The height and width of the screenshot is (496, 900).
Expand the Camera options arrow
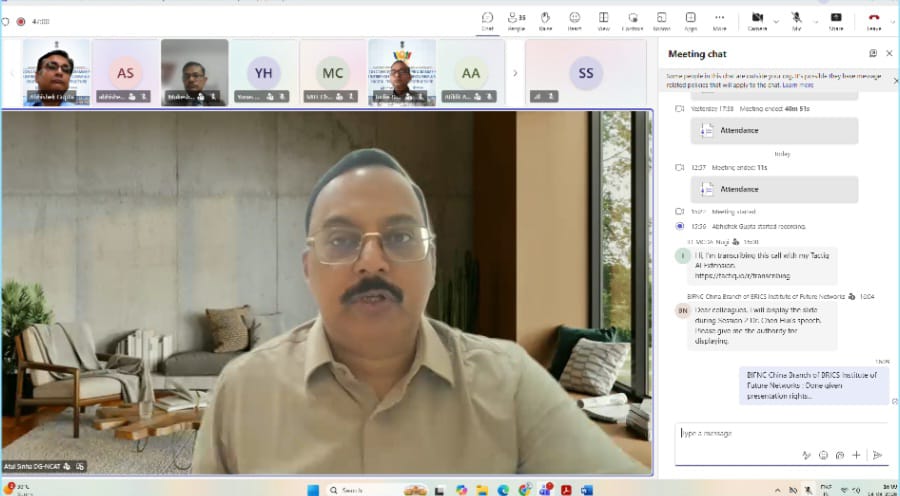pyautogui.click(x=776, y=22)
